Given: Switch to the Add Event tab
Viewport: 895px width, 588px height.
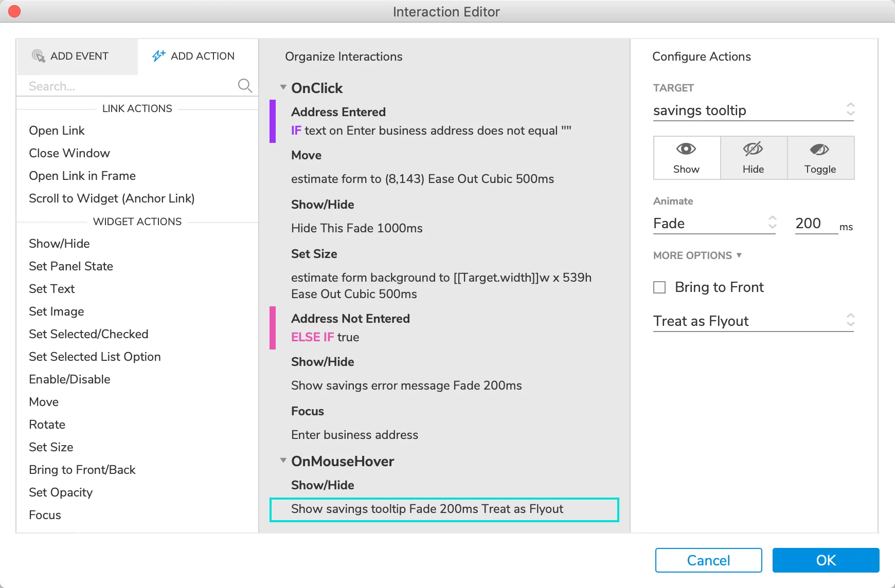Looking at the screenshot, I should pyautogui.click(x=77, y=56).
